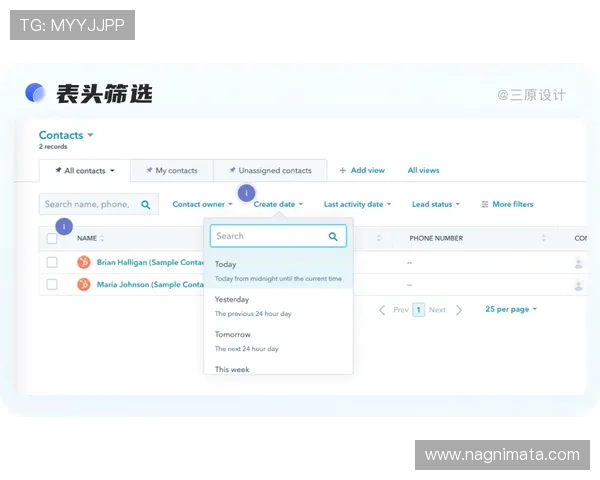
Task: Choose Yesterday in the date filter list
Action: [278, 306]
